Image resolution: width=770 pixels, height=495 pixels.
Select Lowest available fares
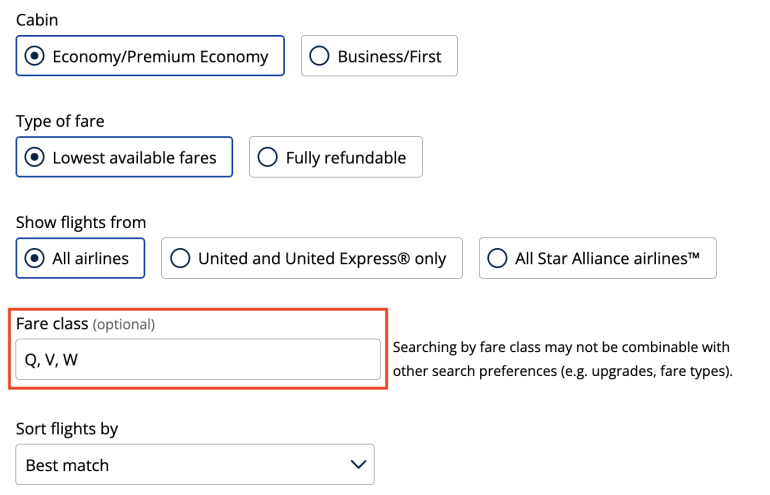coord(124,157)
